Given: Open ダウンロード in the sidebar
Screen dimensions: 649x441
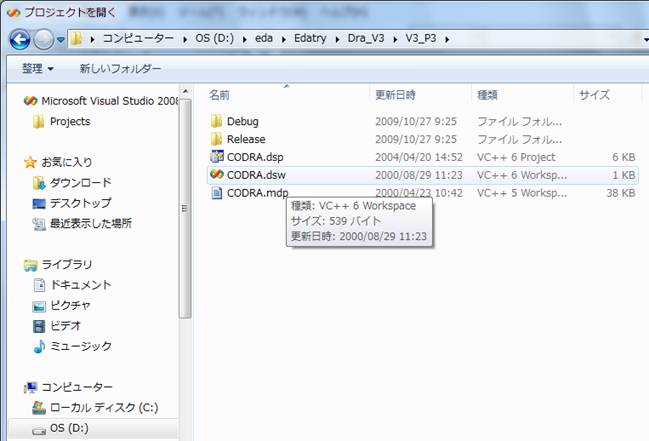Looking at the screenshot, I should (x=80, y=183).
